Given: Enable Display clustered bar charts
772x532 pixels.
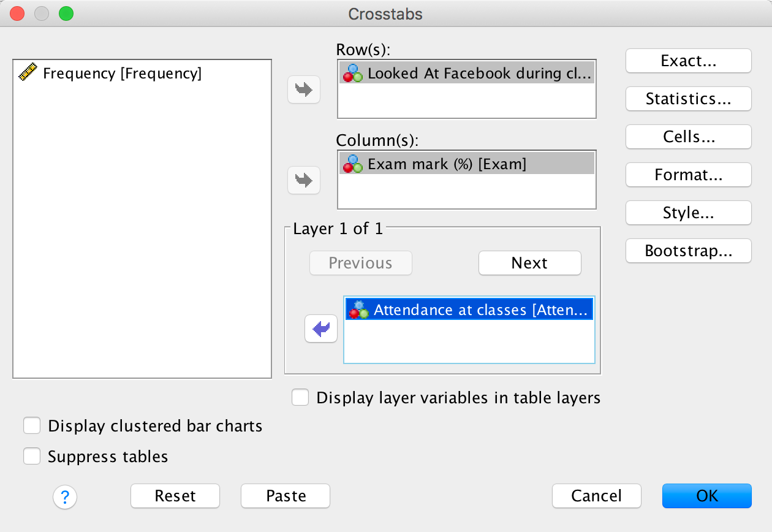Looking at the screenshot, I should tap(32, 426).
